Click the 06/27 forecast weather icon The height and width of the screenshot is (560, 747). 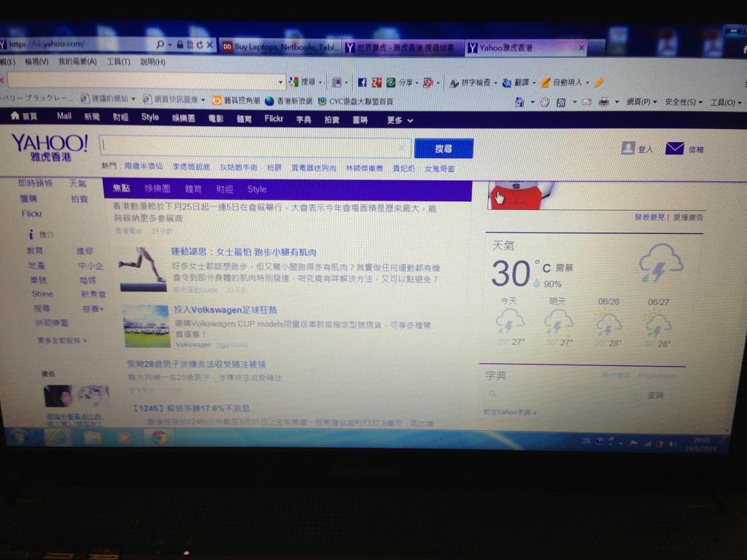pos(658,322)
